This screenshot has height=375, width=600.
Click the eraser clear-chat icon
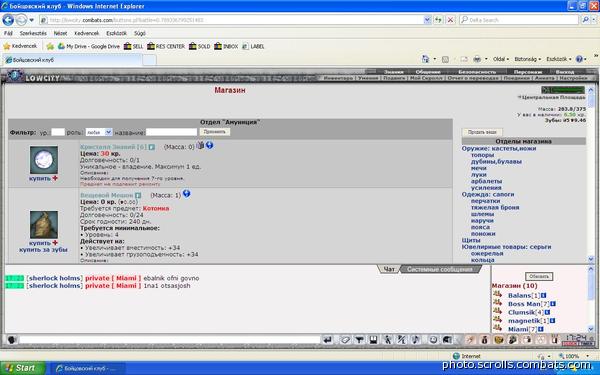click(345, 340)
